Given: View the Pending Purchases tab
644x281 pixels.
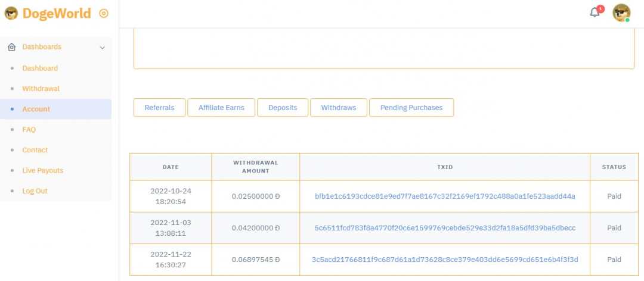Looking at the screenshot, I should point(411,108).
